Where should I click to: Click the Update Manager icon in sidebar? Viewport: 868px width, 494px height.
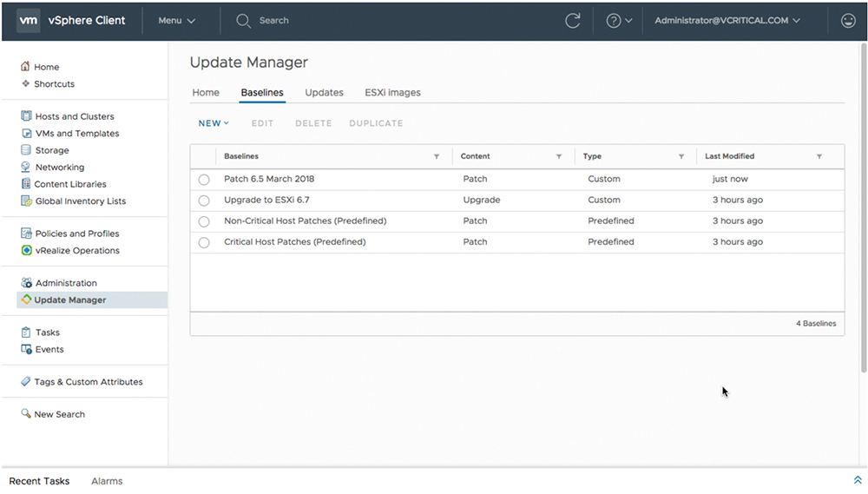point(26,300)
